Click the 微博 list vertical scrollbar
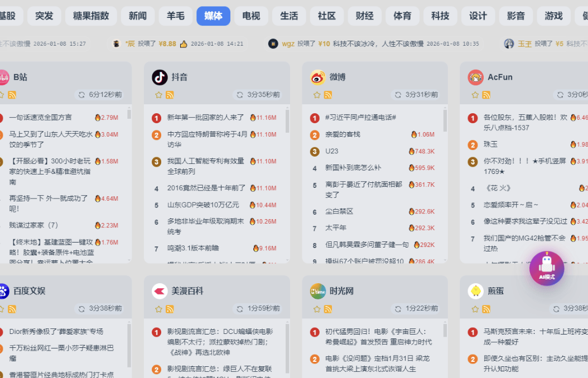 click(x=445, y=120)
